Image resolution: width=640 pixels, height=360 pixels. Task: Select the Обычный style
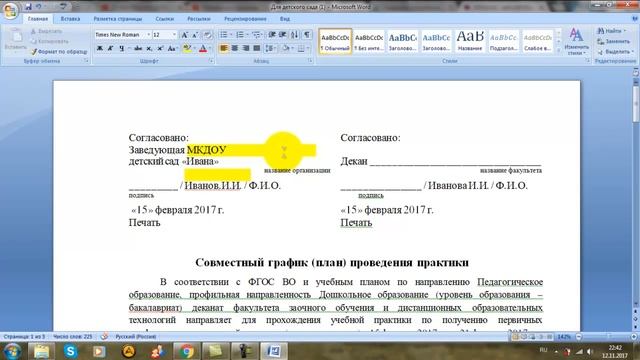(335, 41)
